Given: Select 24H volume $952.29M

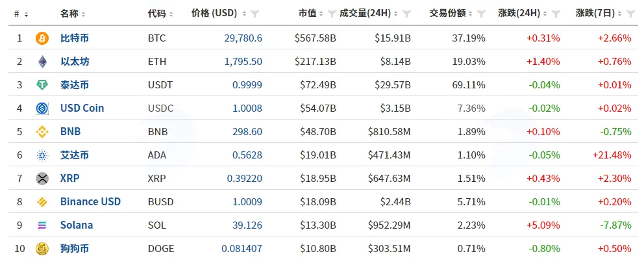Looking at the screenshot, I should (390, 225).
